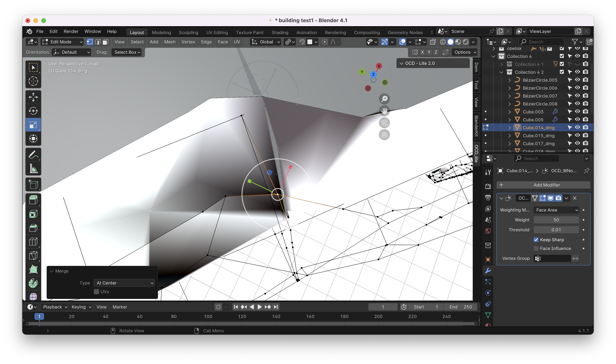616x364 pixels.
Task: Switch to edge select mode
Action: click(98, 42)
